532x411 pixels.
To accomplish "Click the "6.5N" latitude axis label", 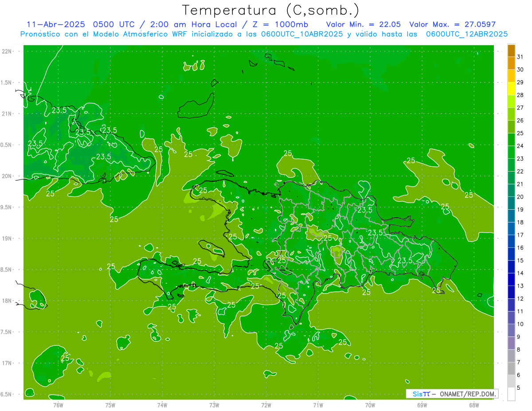I will [7, 395].
